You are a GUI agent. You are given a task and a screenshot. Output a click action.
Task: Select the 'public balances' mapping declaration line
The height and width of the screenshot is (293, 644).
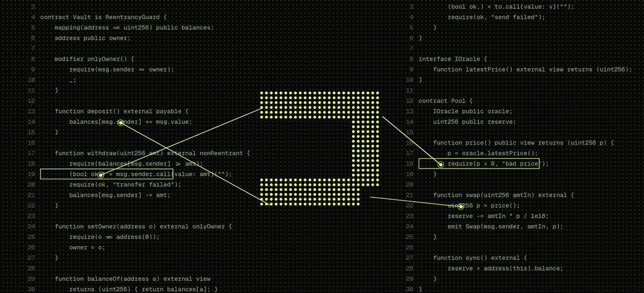pyautogui.click(x=134, y=27)
